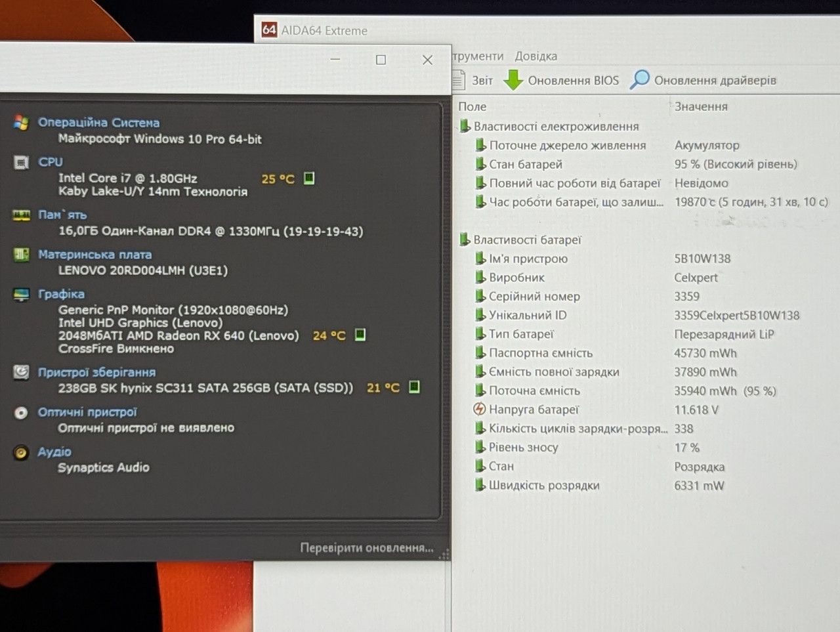Image resolution: width=840 pixels, height=632 pixels.
Task: Open the Пристрої зберігання section link
Action: point(96,373)
